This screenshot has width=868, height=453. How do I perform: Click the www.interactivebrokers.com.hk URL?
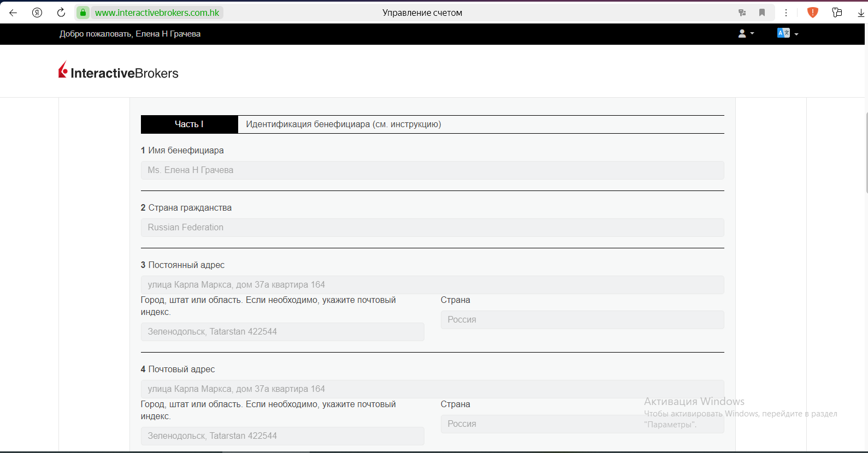157,13
